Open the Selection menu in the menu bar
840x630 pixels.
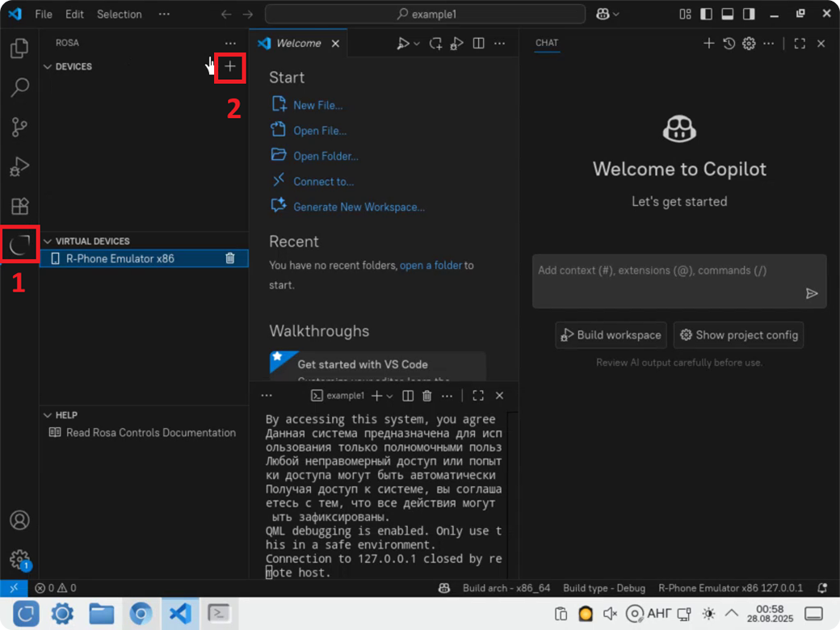(x=119, y=14)
